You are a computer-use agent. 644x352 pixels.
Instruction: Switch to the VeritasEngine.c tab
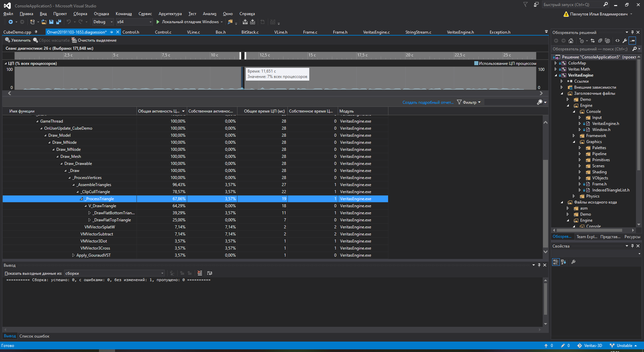(x=376, y=32)
